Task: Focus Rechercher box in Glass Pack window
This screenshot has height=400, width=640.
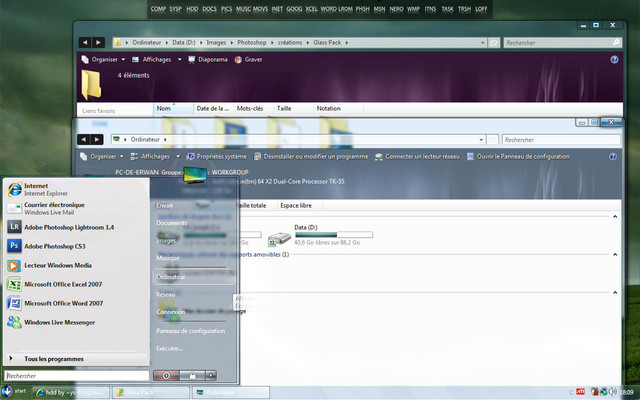Action: coord(562,42)
